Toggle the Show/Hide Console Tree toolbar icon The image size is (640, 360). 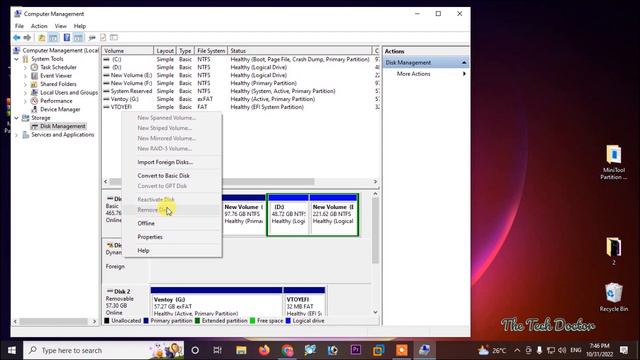pyautogui.click(x=53, y=38)
